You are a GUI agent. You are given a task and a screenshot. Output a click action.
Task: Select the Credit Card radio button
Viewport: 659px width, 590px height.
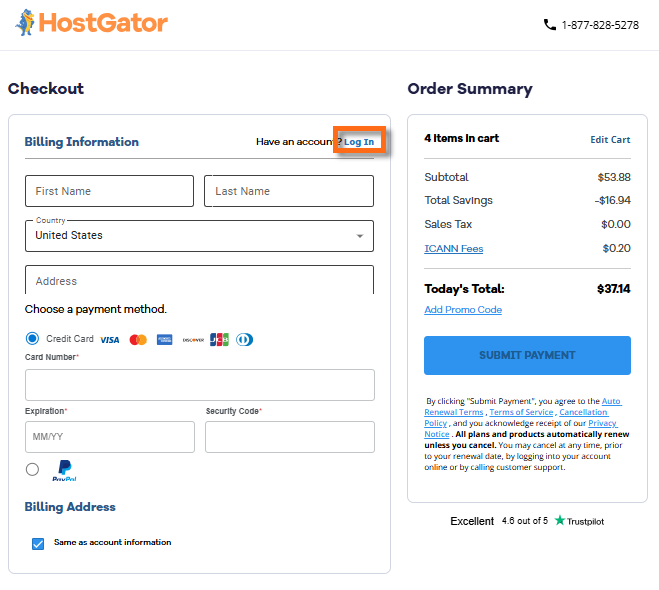click(x=33, y=339)
